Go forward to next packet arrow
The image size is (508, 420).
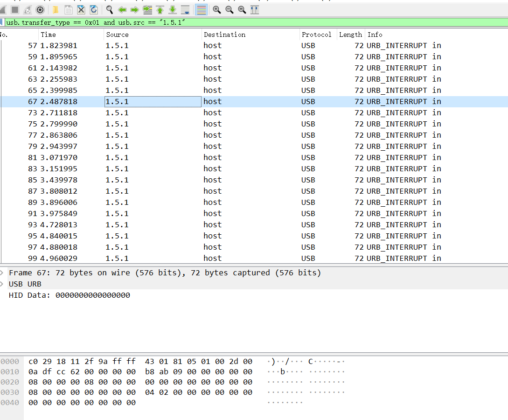[x=135, y=9]
